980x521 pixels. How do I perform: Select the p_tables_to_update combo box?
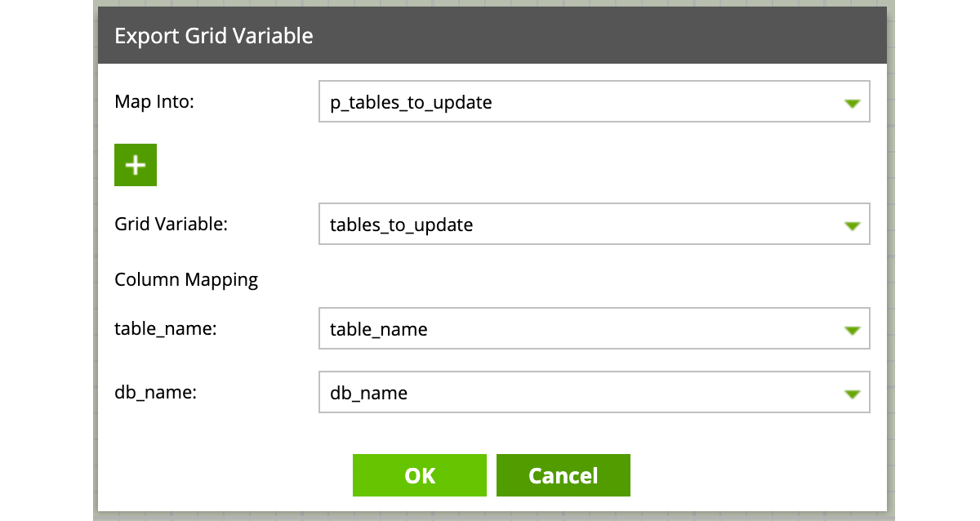pos(572,103)
